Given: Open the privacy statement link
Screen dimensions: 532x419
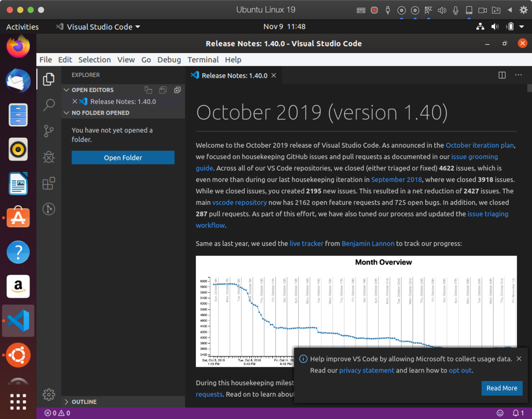Looking at the screenshot, I should 367,370.
